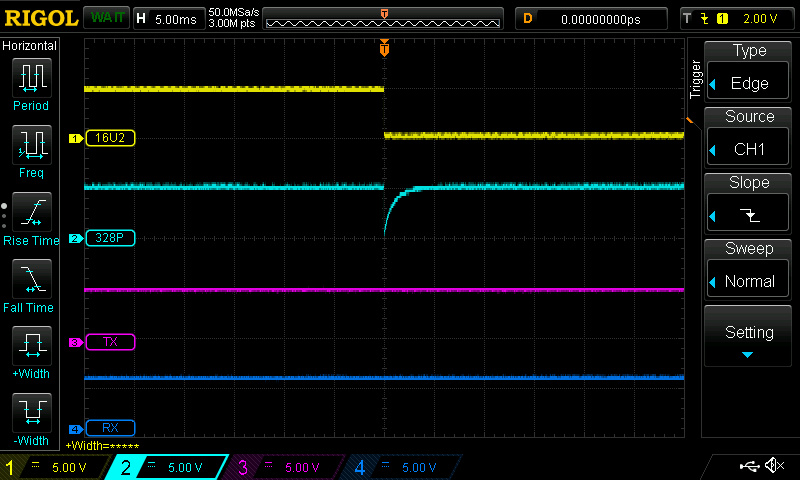800x480 pixels.
Task: Select the 16U2 channel 1 label
Action: coord(110,138)
